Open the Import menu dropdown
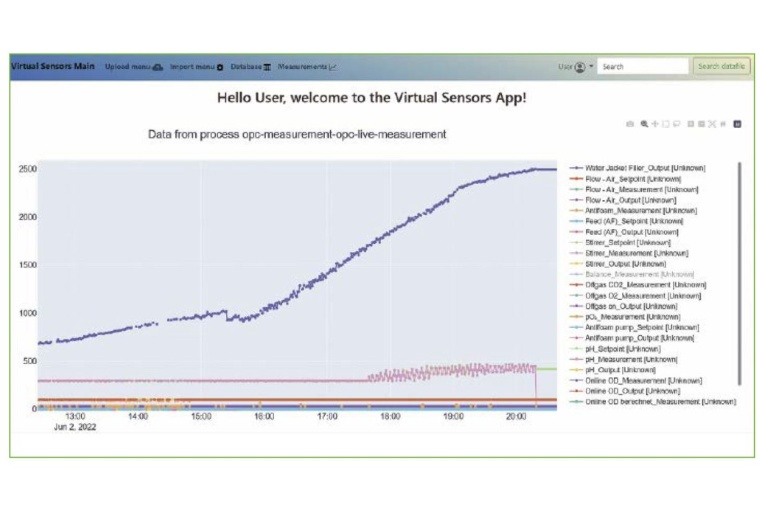Viewport: 760px width, 505px height. [192, 67]
